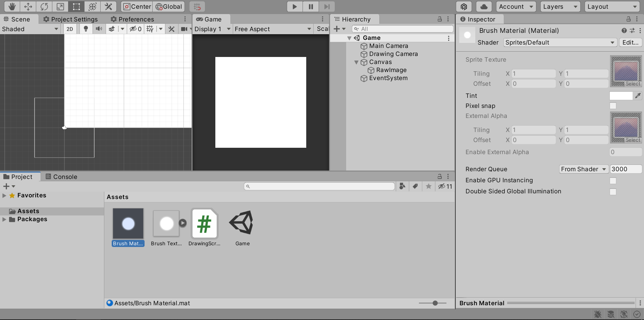The height and width of the screenshot is (320, 644).
Task: Select the Rotate tool
Action: pos(44,6)
